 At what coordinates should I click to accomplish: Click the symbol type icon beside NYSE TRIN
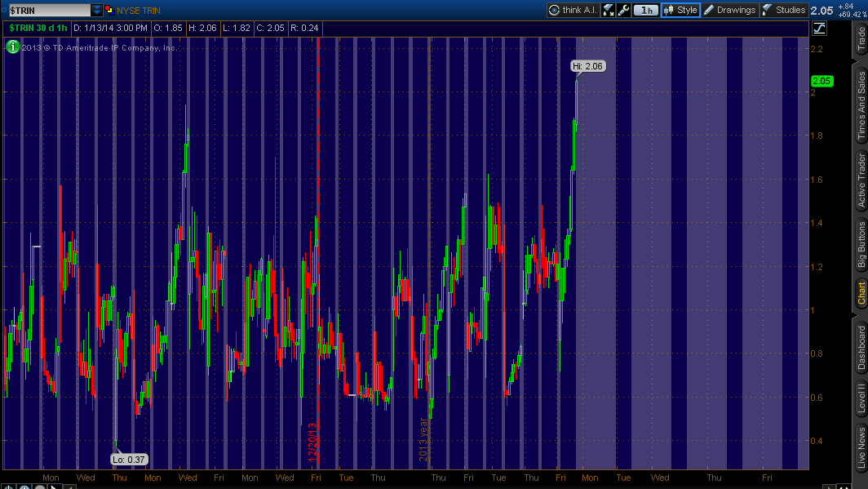(x=109, y=10)
